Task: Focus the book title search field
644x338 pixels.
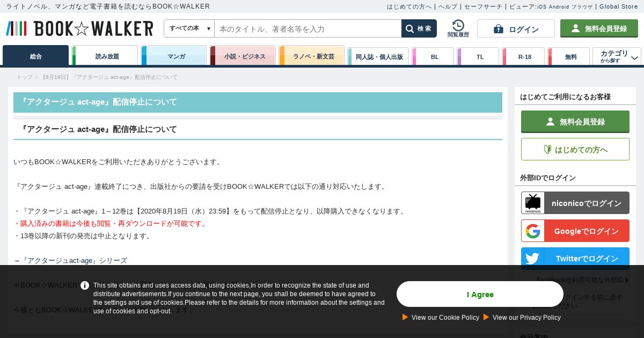Action: tap(308, 28)
